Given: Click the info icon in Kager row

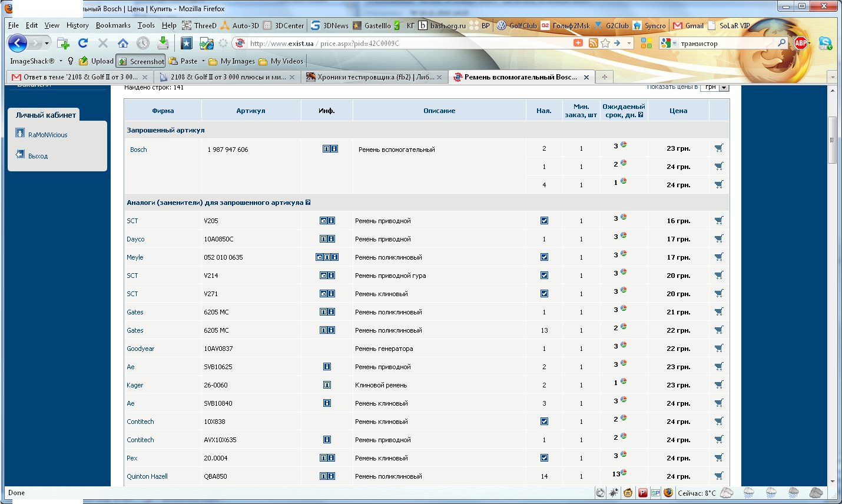Looking at the screenshot, I should [327, 385].
